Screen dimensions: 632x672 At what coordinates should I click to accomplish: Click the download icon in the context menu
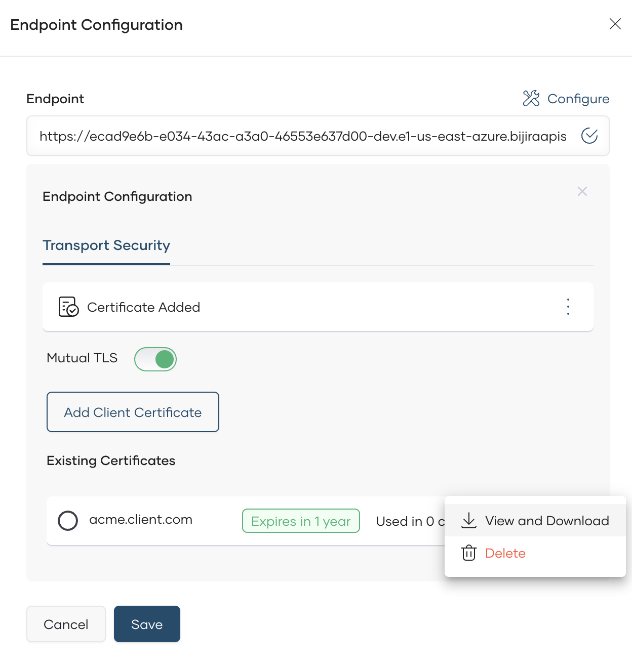coord(469,520)
